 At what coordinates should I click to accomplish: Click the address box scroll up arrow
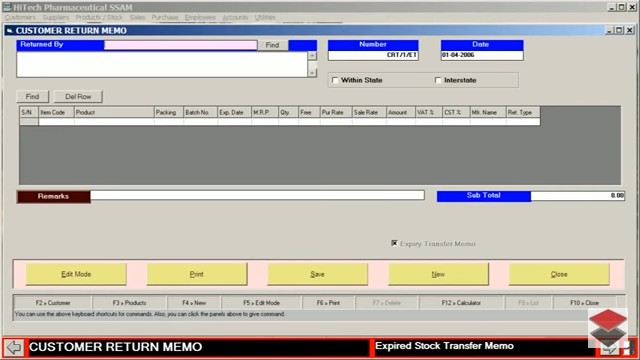pyautogui.click(x=312, y=56)
